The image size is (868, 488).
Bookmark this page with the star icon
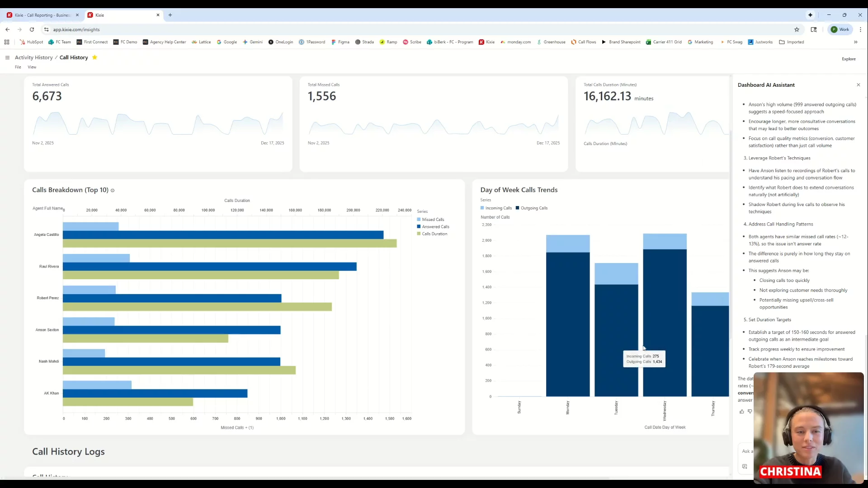coord(797,29)
